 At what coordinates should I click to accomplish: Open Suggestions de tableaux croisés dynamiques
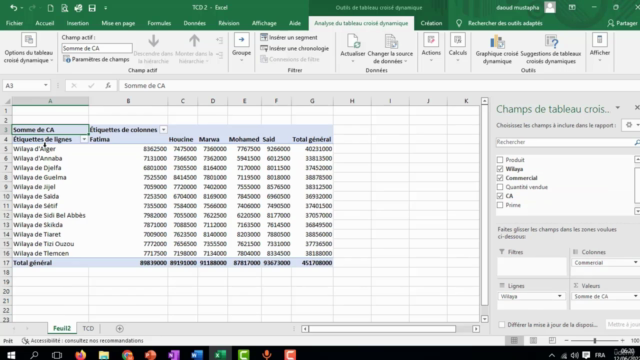pyautogui.click(x=551, y=49)
